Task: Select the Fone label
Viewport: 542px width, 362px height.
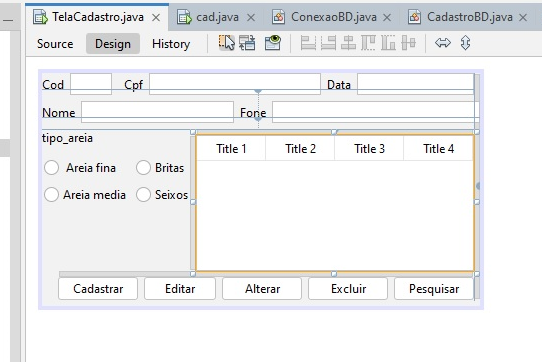Action: pyautogui.click(x=253, y=113)
